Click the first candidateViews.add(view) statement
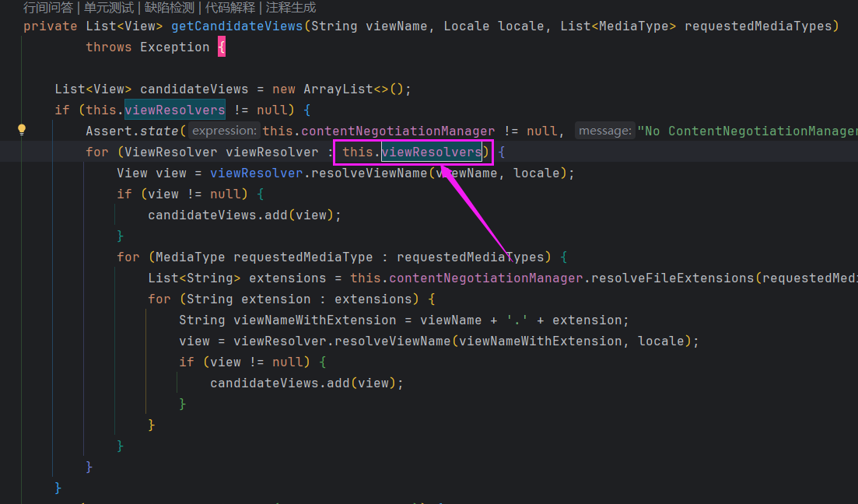The image size is (858, 504). coord(244,215)
